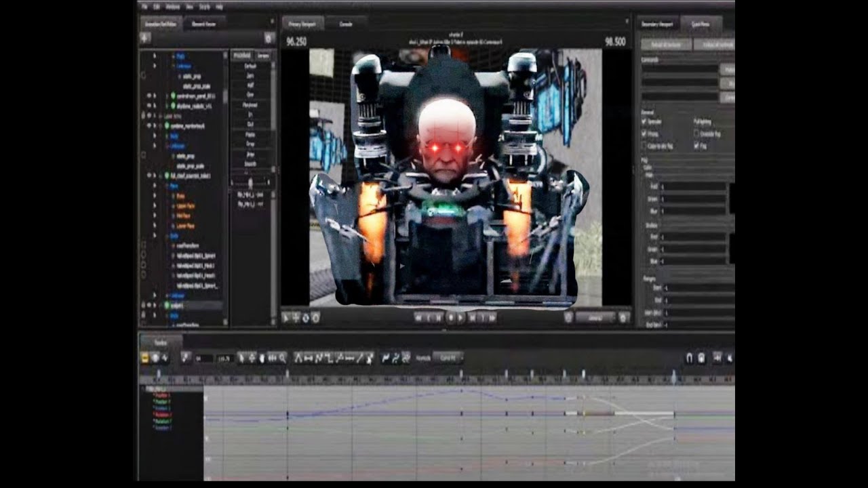The image size is (868, 488).
Task: Toggle visibility of the chief scientist robot set
Action: [x=149, y=176]
